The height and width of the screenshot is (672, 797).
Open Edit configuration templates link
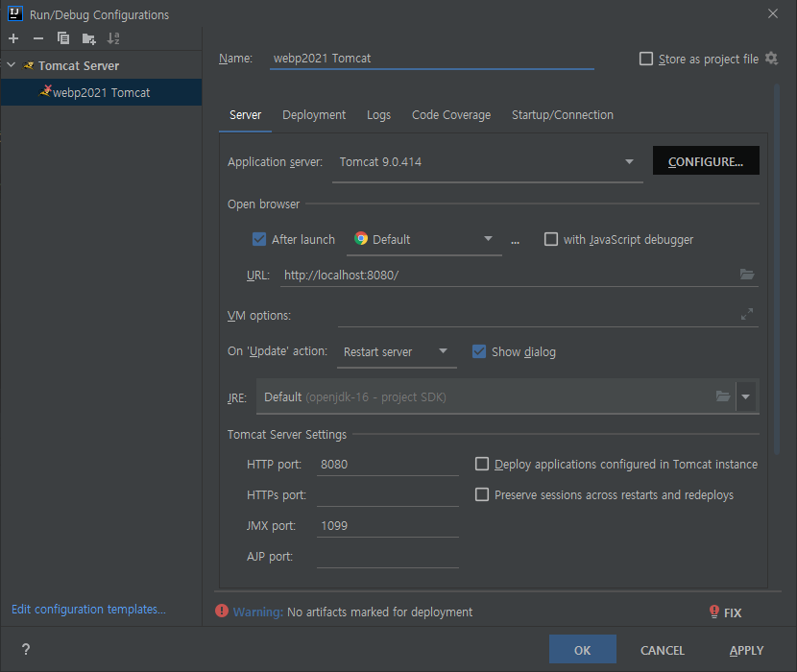click(88, 609)
